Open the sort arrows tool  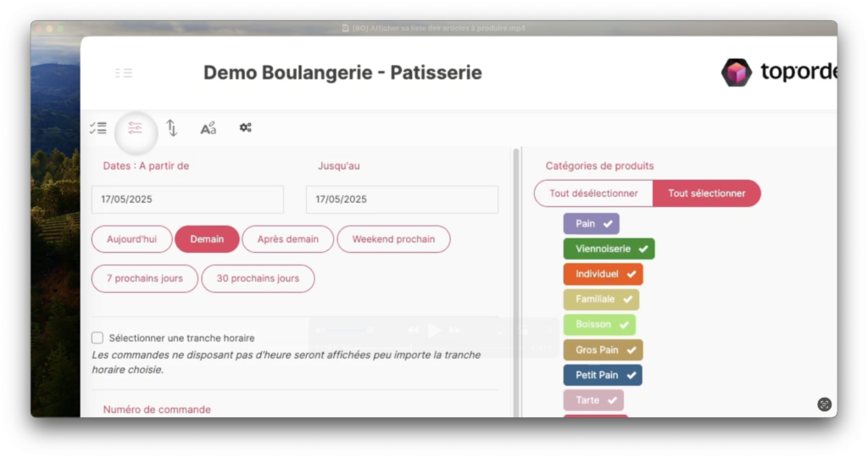click(x=172, y=128)
